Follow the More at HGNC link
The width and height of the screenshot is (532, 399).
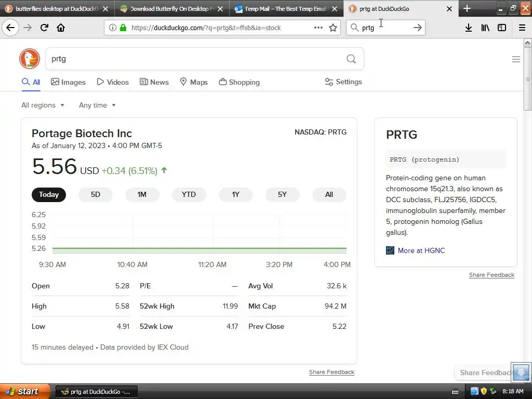coord(421,250)
